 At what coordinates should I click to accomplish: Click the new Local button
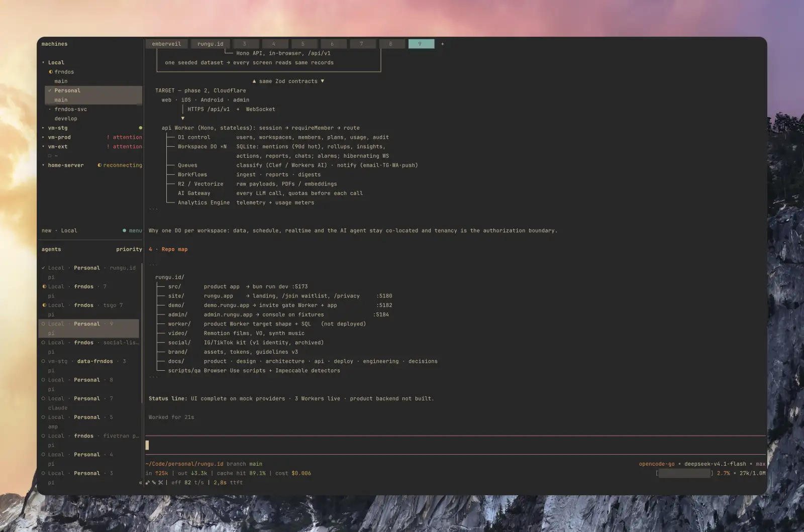(x=59, y=231)
